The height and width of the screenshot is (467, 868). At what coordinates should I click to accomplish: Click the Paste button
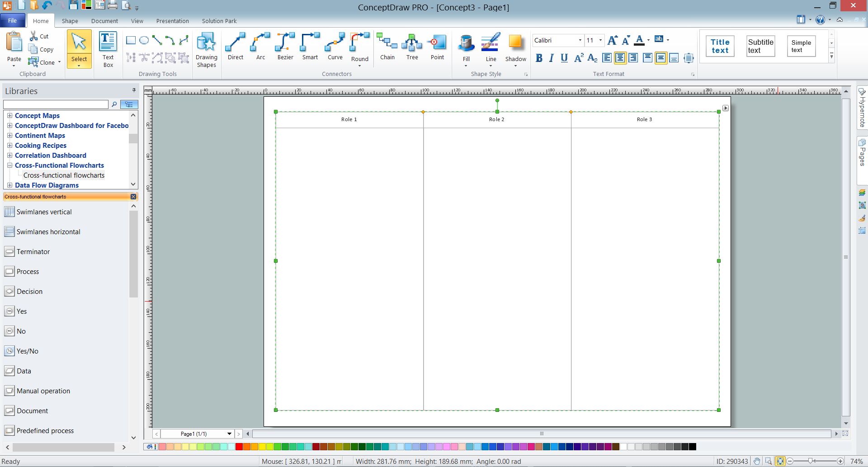[x=14, y=49]
